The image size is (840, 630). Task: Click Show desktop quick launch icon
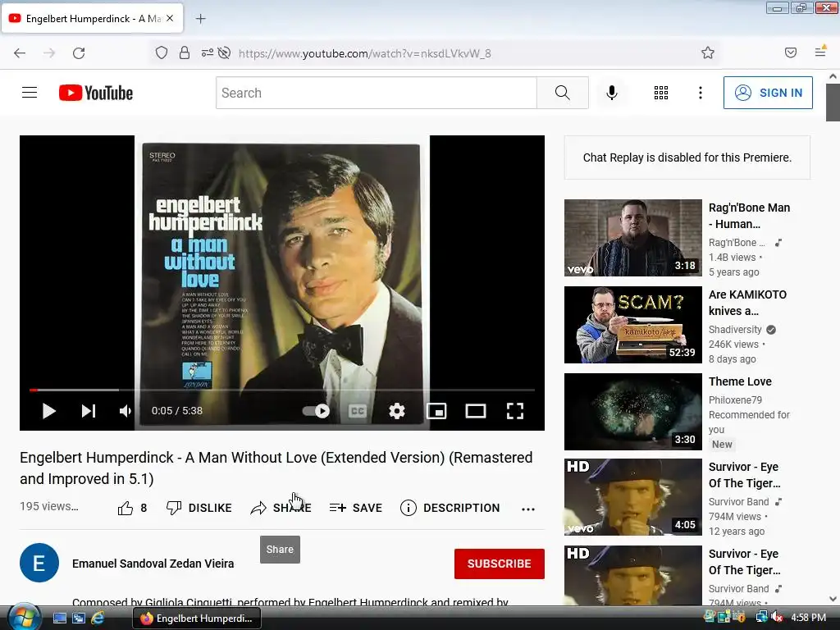pos(59,619)
